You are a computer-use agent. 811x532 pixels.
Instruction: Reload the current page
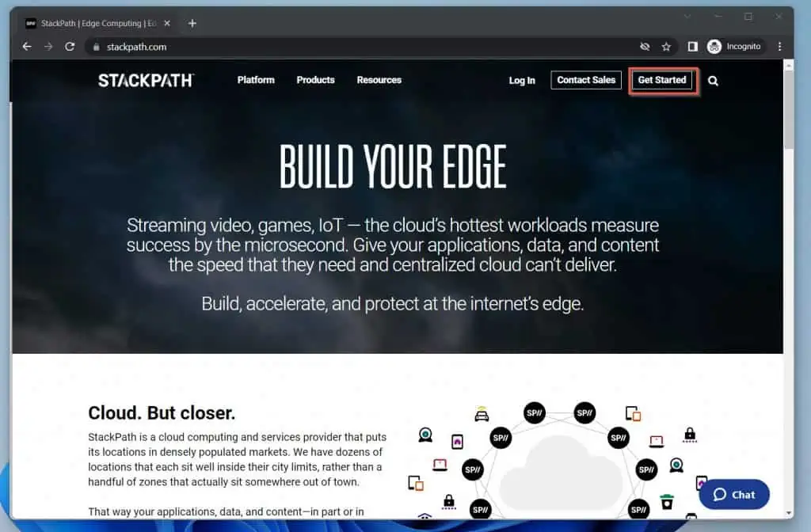click(70, 46)
